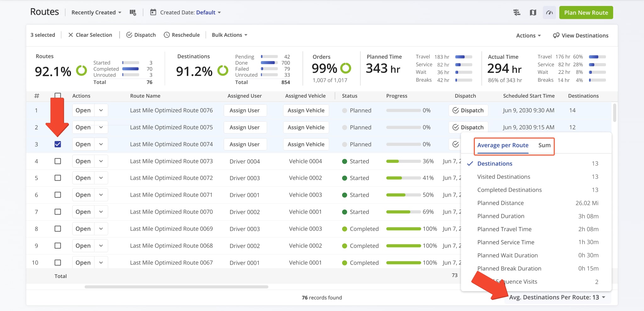The image size is (644, 311).
Task: Expand the Bulk Actions dropdown
Action: tap(229, 35)
